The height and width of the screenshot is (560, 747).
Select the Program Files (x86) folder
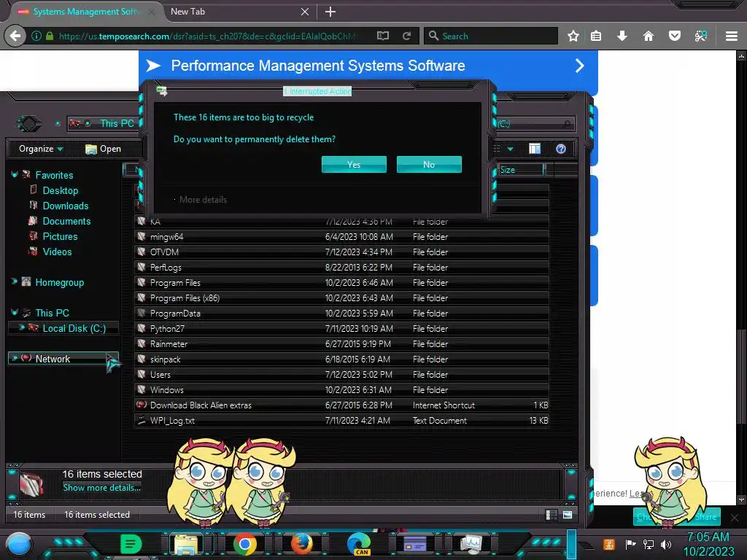click(342, 297)
